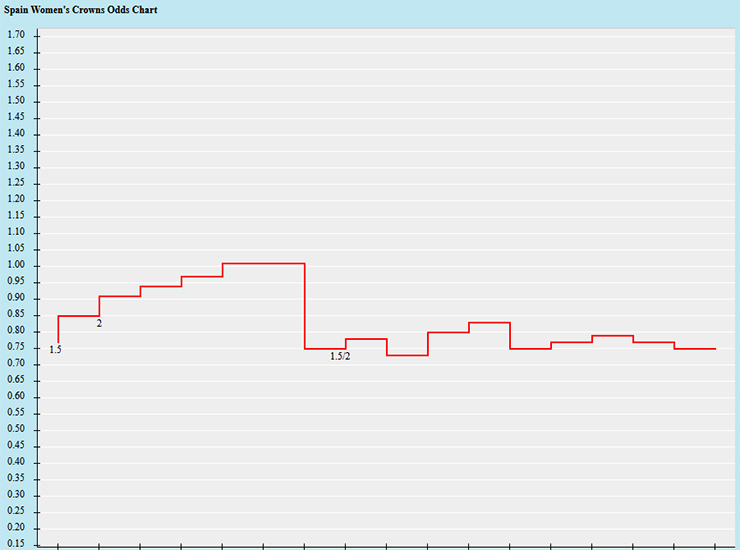
Task: Select the 1.20 y-axis label
Action: click(x=16, y=199)
